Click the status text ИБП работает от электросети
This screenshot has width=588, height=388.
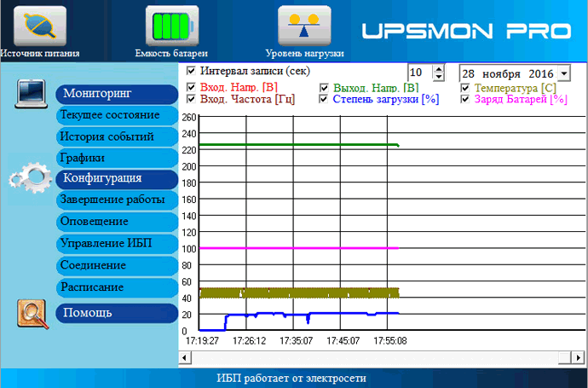pyautogui.click(x=291, y=379)
